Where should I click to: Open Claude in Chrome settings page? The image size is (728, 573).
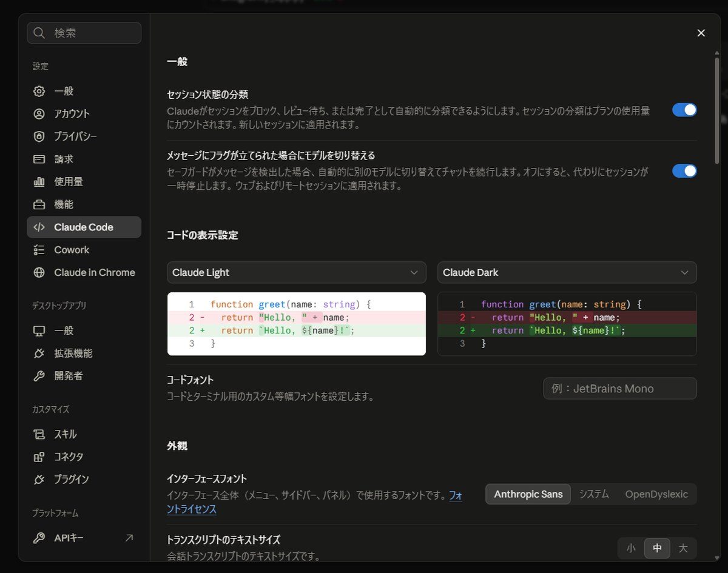(x=84, y=273)
